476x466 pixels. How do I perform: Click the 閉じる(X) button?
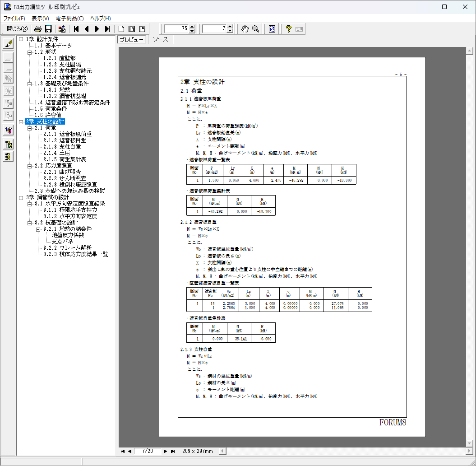(x=17, y=29)
